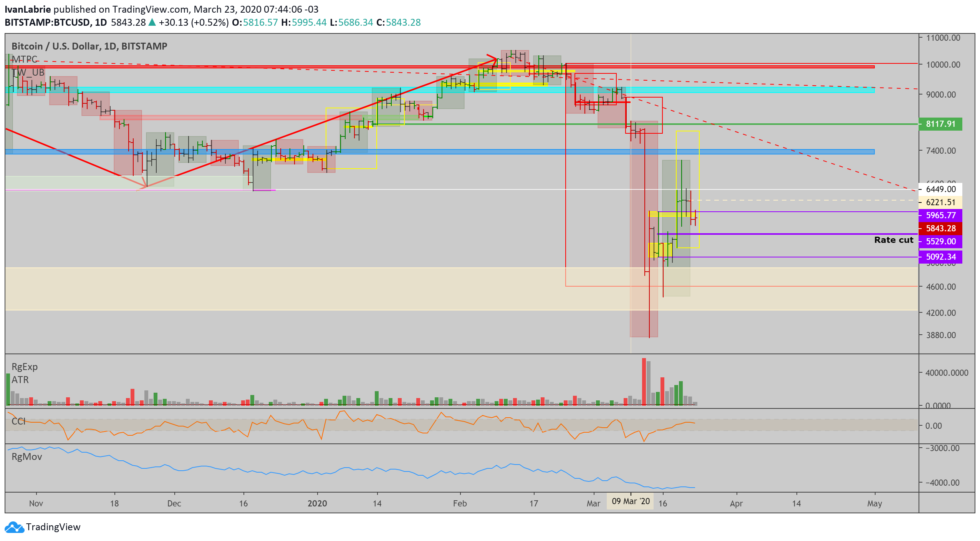Viewport: 980px width, 541px height.
Task: Click the green 8117.91 price label
Action: click(x=940, y=124)
